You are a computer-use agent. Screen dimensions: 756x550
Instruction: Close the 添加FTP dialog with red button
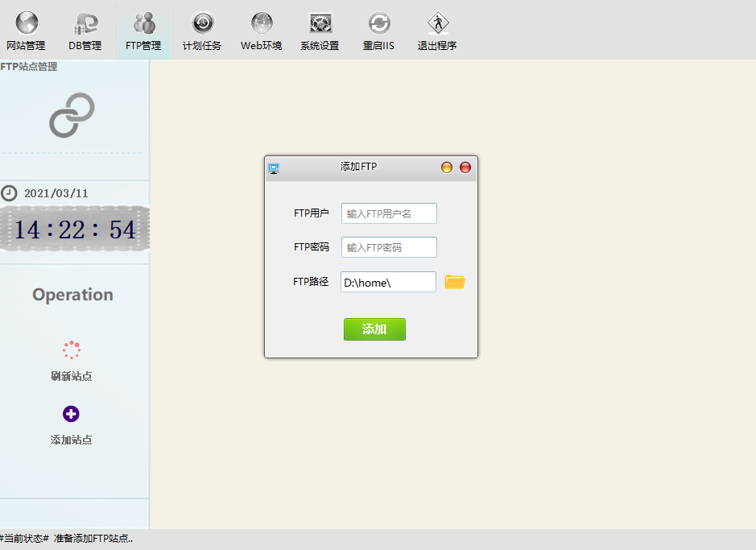click(465, 167)
